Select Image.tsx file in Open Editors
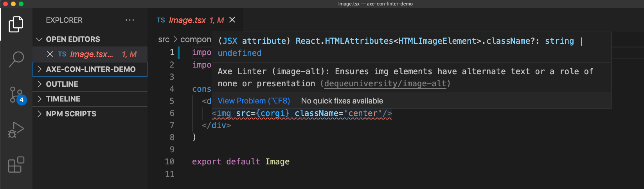Screen dimensions: 644x189 pyautogui.click(x=91, y=54)
